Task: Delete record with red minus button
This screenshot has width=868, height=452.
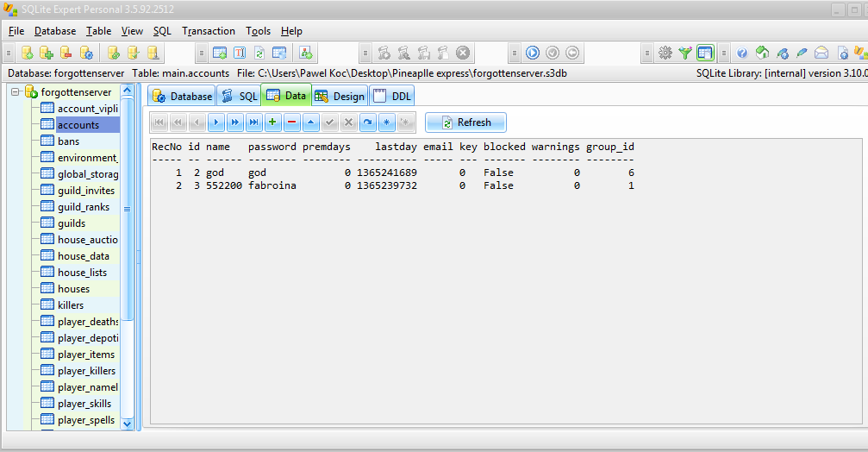Action: 291,122
